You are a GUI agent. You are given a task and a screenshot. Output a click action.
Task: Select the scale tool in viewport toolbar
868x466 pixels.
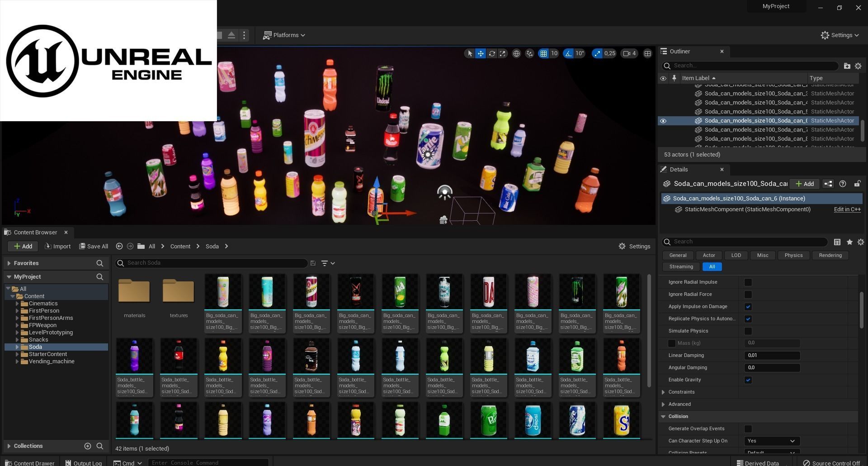tap(502, 53)
